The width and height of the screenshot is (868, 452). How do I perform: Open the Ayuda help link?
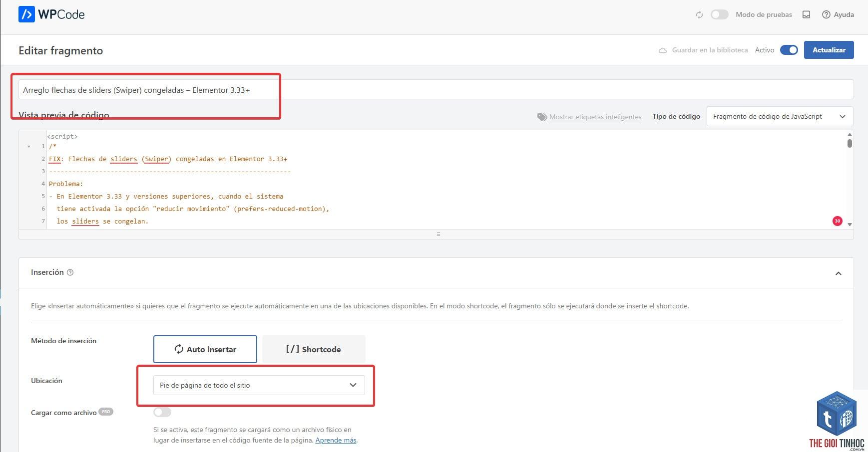tap(838, 14)
